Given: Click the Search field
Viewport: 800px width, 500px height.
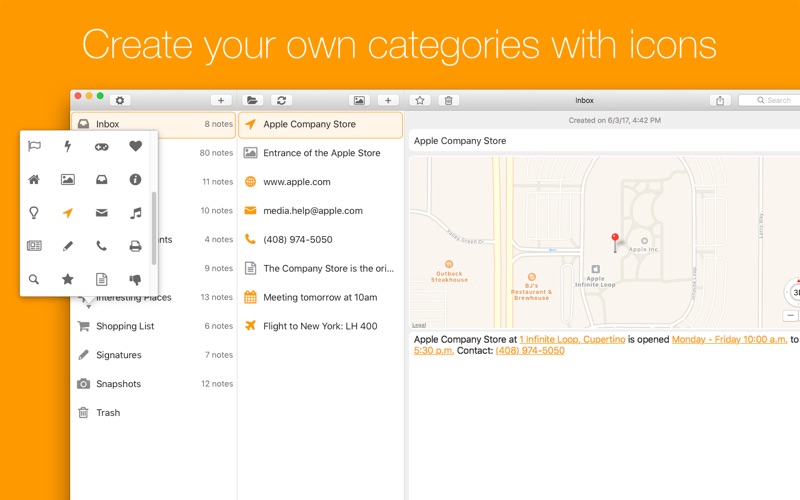Looking at the screenshot, I should pos(772,100).
